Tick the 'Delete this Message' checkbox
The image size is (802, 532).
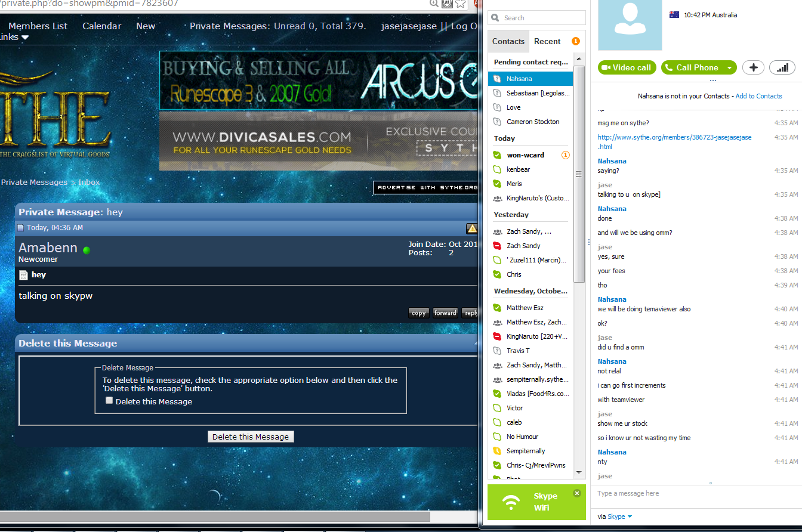[109, 401]
